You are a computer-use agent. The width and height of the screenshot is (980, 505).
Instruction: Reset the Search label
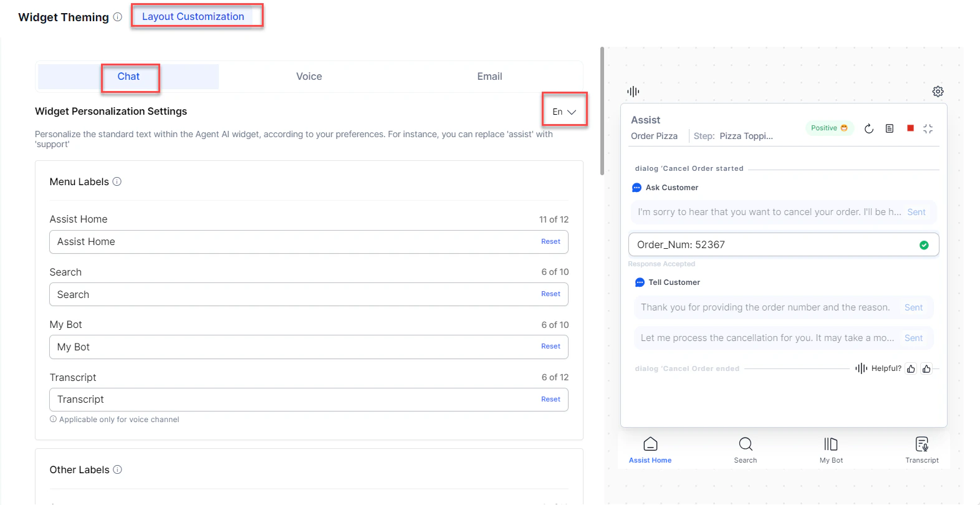tap(550, 294)
